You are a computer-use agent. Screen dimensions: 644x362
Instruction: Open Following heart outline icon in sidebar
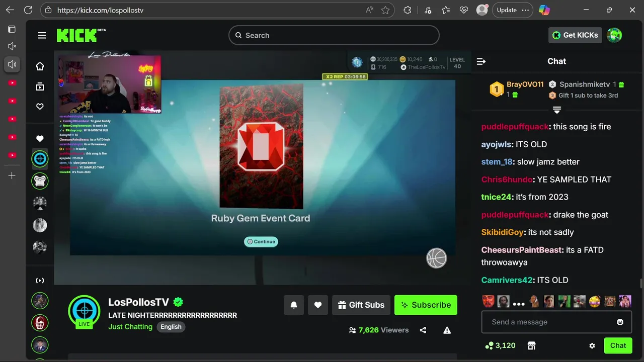[x=40, y=107]
